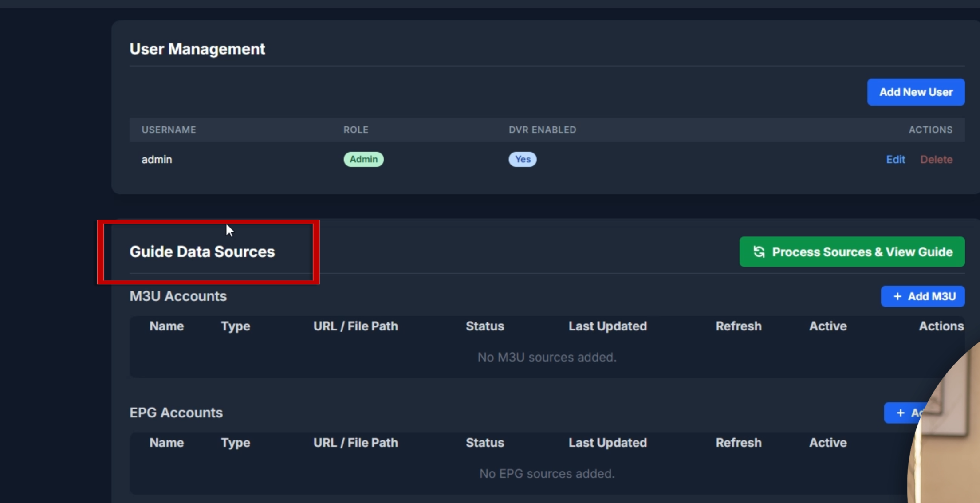Click M3U Last Updated column header
The width and height of the screenshot is (980, 503).
[x=607, y=326]
